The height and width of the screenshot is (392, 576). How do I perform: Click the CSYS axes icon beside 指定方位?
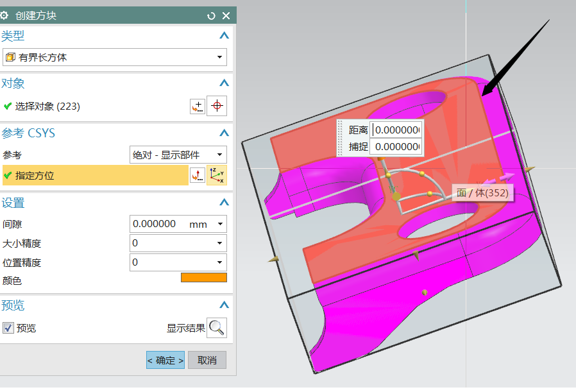pos(217,175)
